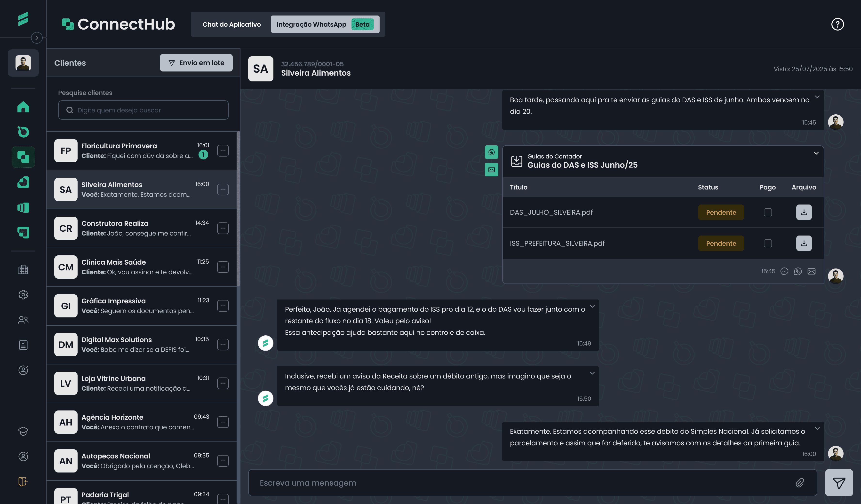Image resolution: width=861 pixels, height=504 pixels.
Task: Open the home icon in sidebar
Action: point(23,107)
